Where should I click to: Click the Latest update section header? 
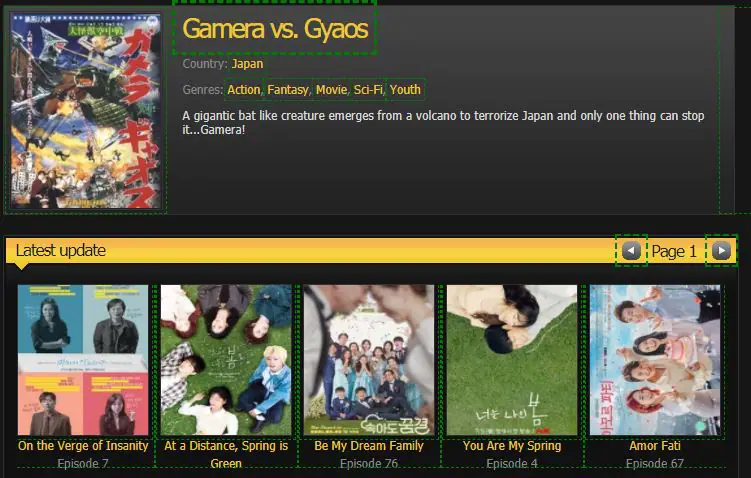point(61,251)
